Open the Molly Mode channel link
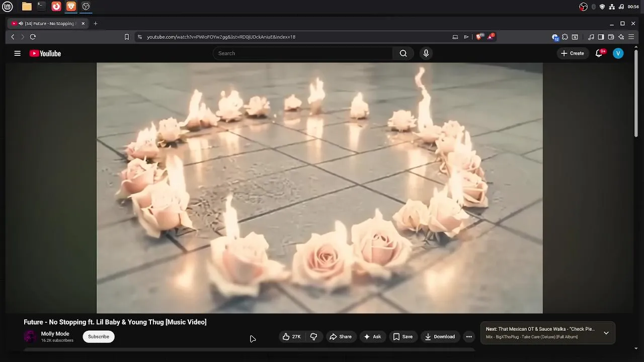 click(55, 334)
